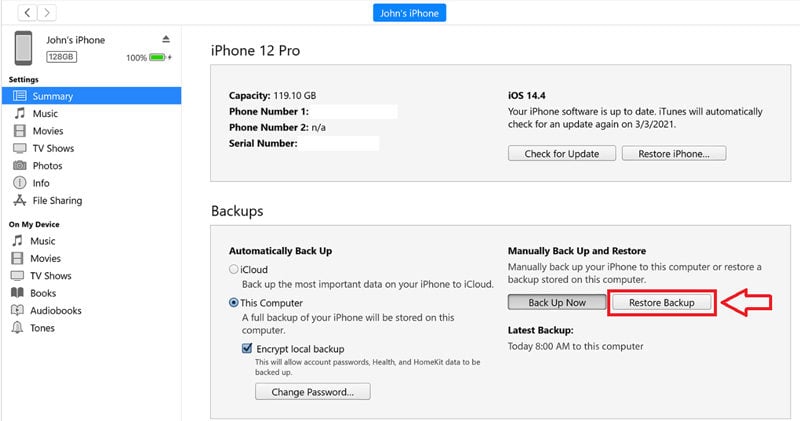Click the Movies film icon under Settings
The height and width of the screenshot is (421, 800).
click(x=18, y=131)
